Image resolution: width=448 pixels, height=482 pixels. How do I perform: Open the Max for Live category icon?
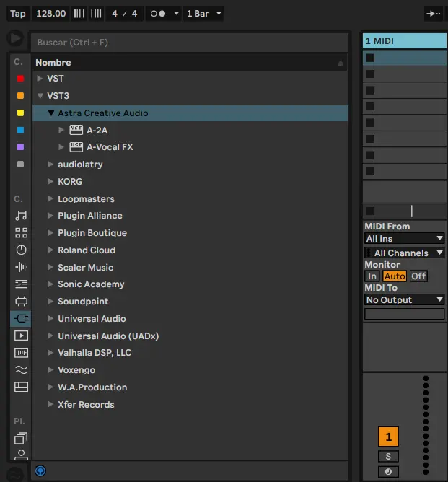[x=21, y=301]
